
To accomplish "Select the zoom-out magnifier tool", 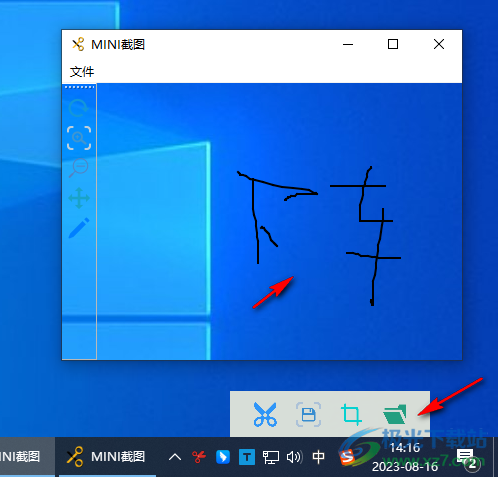I will pos(79,168).
